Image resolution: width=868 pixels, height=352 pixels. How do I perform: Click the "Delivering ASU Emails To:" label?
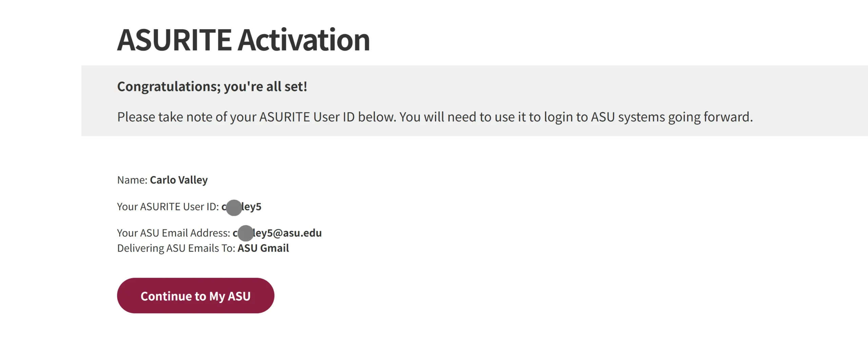(x=176, y=248)
